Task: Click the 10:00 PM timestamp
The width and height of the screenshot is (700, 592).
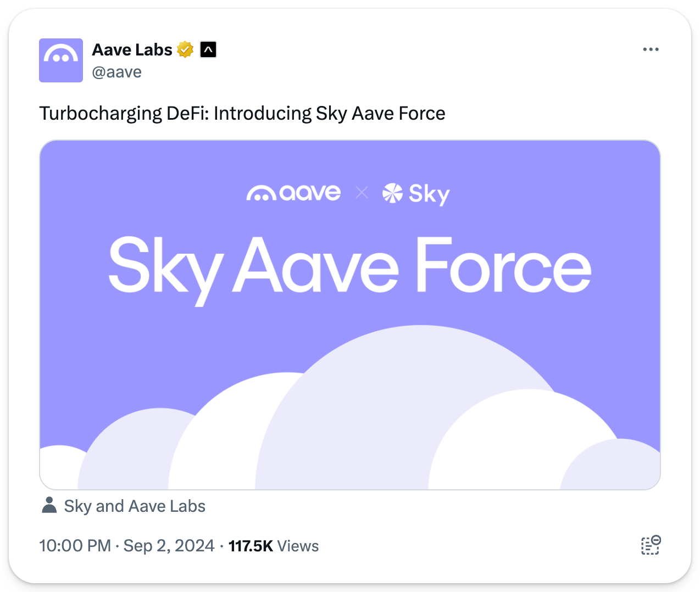Action: pyautogui.click(x=75, y=546)
